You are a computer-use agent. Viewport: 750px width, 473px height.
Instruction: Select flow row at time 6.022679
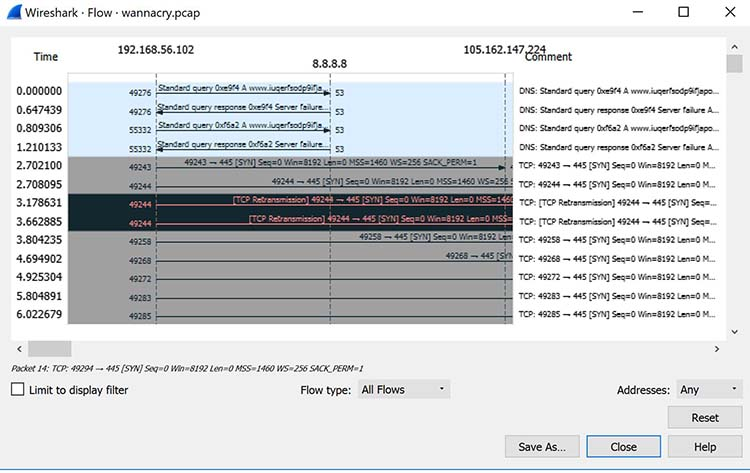(290, 315)
